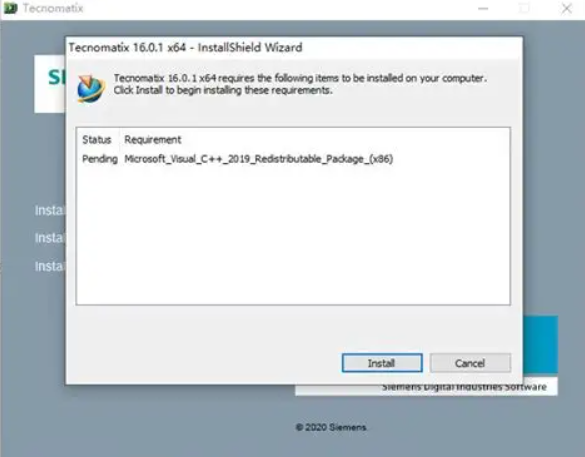Screen dimensions: 585x457
Task: Cancel the InstallShield Wizard
Action: point(470,363)
